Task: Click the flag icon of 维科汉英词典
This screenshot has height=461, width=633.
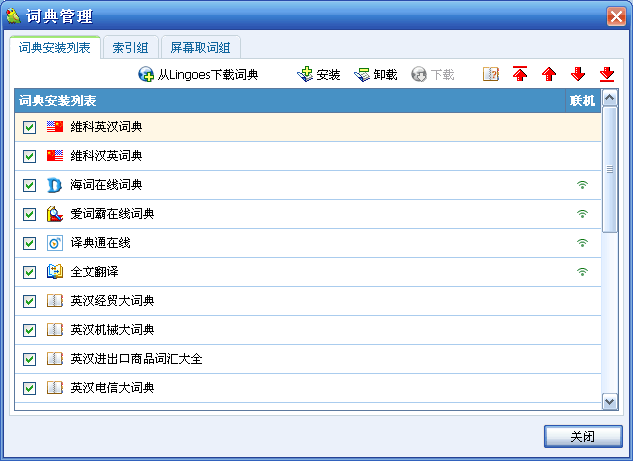Action: point(54,156)
